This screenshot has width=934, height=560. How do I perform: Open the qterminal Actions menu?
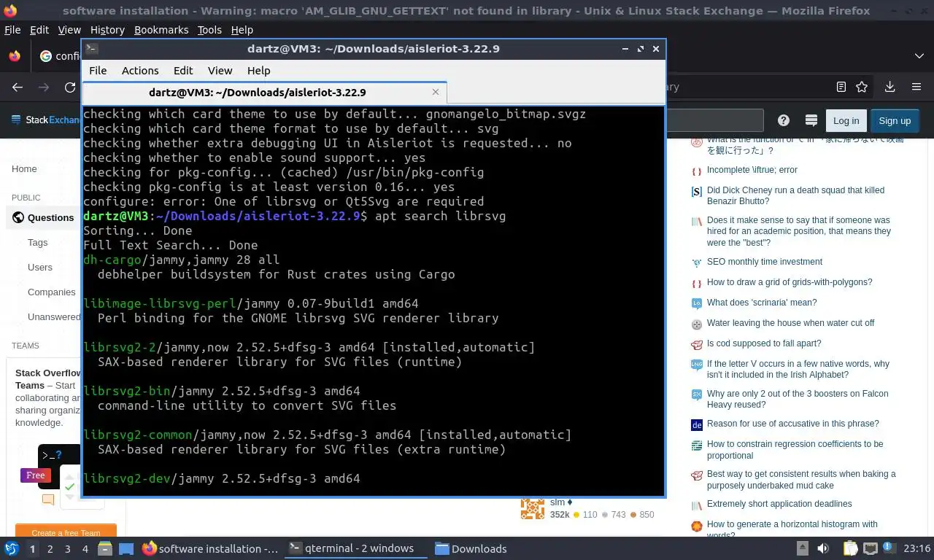click(x=140, y=71)
